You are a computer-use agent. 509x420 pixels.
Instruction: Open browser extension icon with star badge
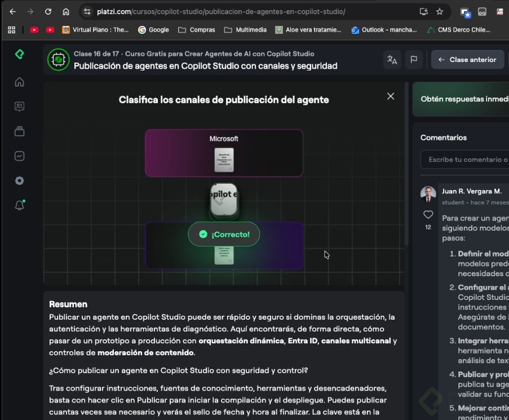coord(465,12)
